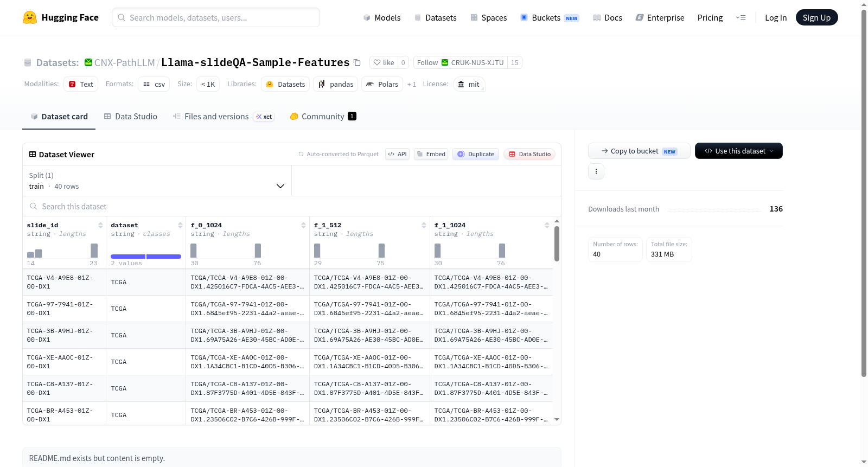
Task: Sort the f_0_1024 column
Action: 303,225
